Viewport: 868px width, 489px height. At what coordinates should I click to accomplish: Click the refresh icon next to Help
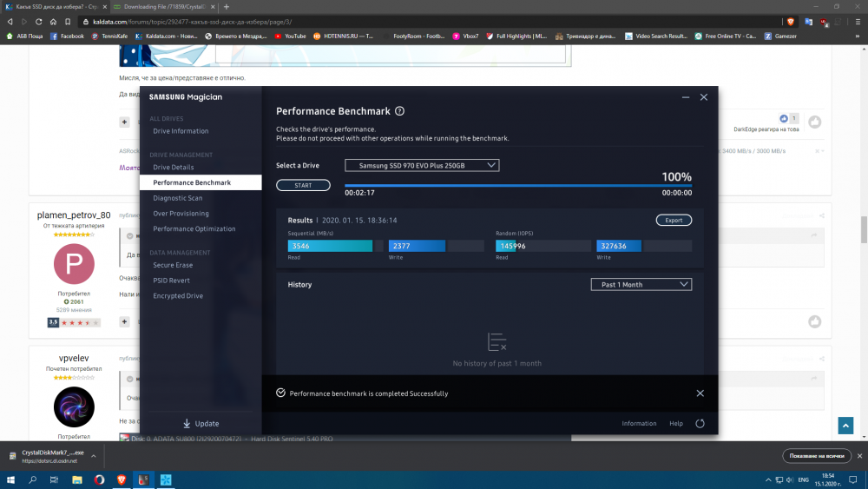point(700,424)
